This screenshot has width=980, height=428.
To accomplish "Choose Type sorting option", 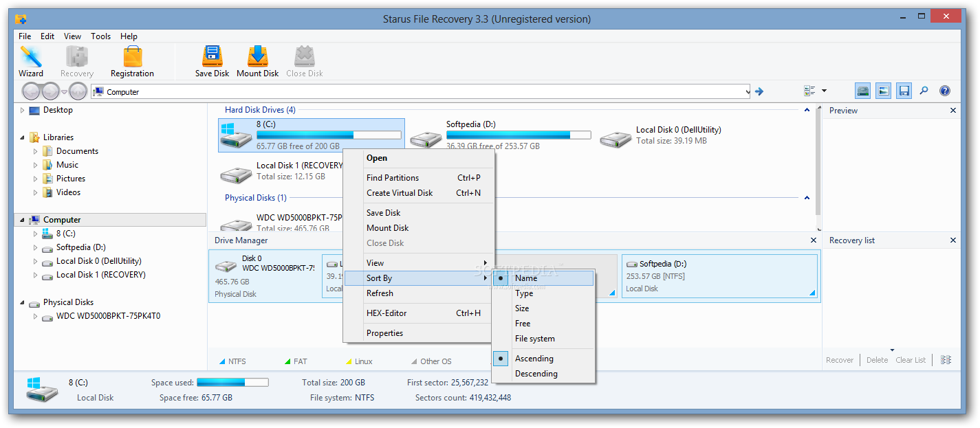I will pyautogui.click(x=543, y=293).
